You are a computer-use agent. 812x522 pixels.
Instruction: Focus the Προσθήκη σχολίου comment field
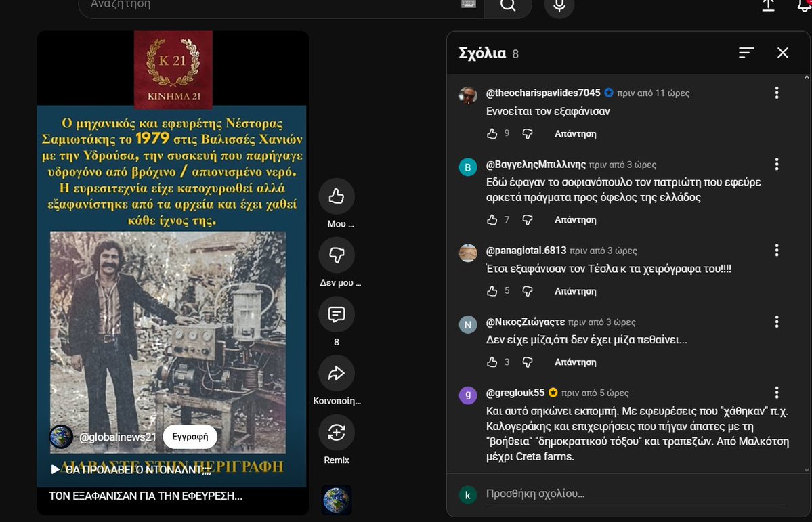[635, 494]
